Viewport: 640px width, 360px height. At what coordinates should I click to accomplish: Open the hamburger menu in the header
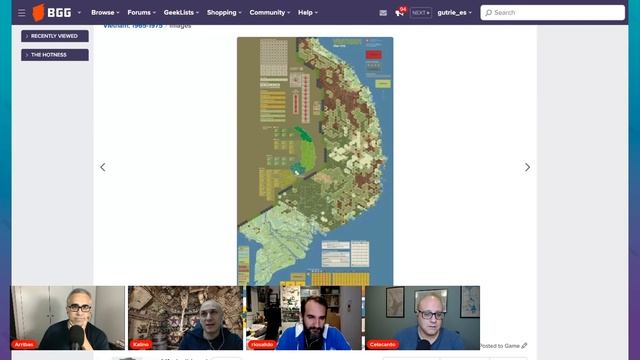pos(22,13)
